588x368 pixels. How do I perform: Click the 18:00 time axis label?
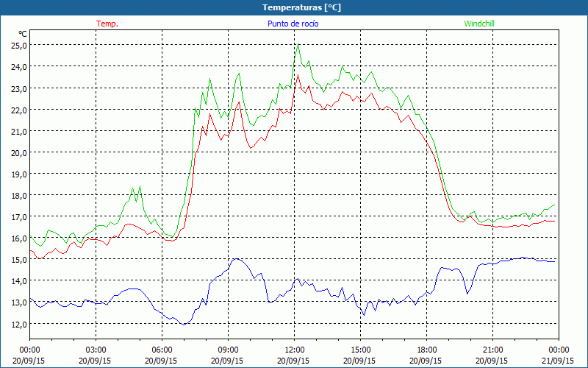[x=426, y=350]
